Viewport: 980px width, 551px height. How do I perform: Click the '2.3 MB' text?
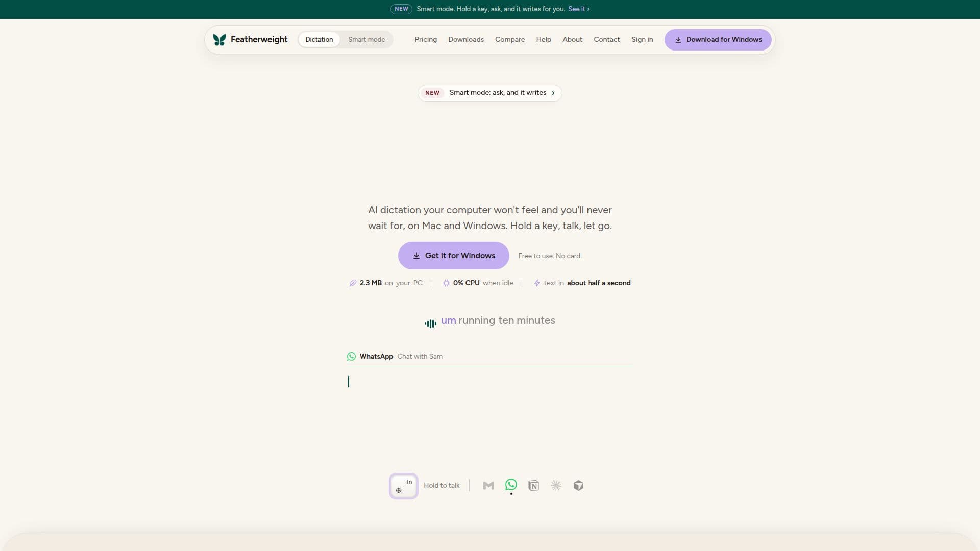(x=371, y=283)
